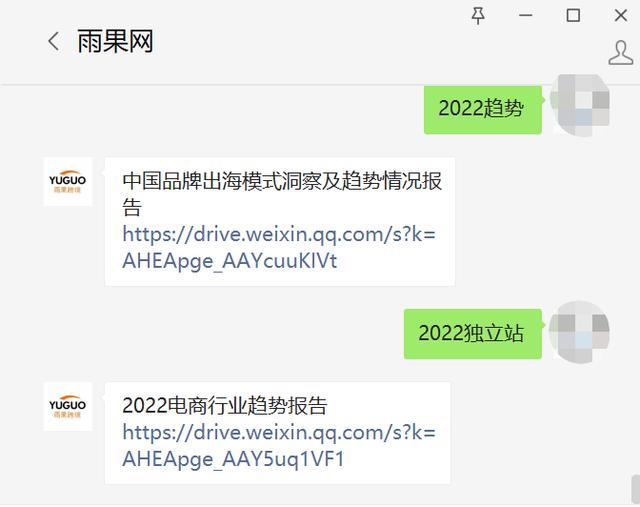The height and width of the screenshot is (507, 640).
Task: Open the first YUGUO sender avatar
Action: point(68,182)
